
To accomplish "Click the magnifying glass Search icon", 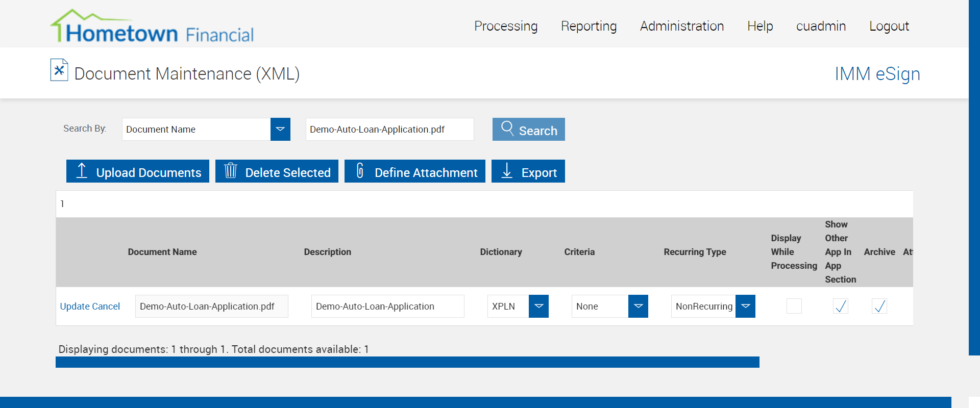I will click(507, 128).
